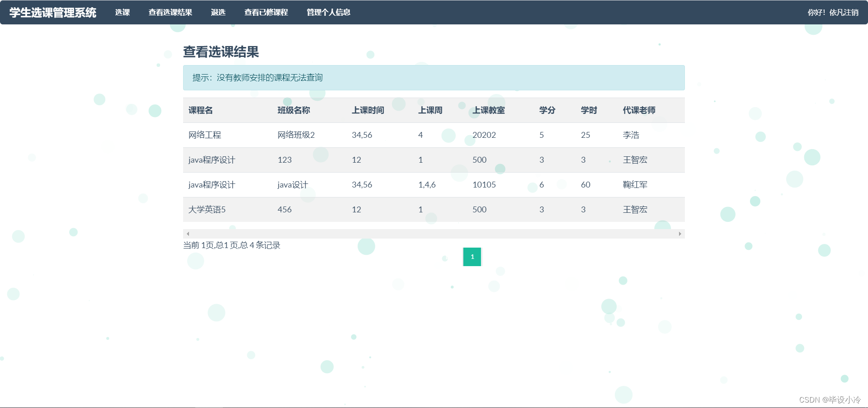Click the right scroll arrow
The image size is (868, 408).
tap(680, 234)
